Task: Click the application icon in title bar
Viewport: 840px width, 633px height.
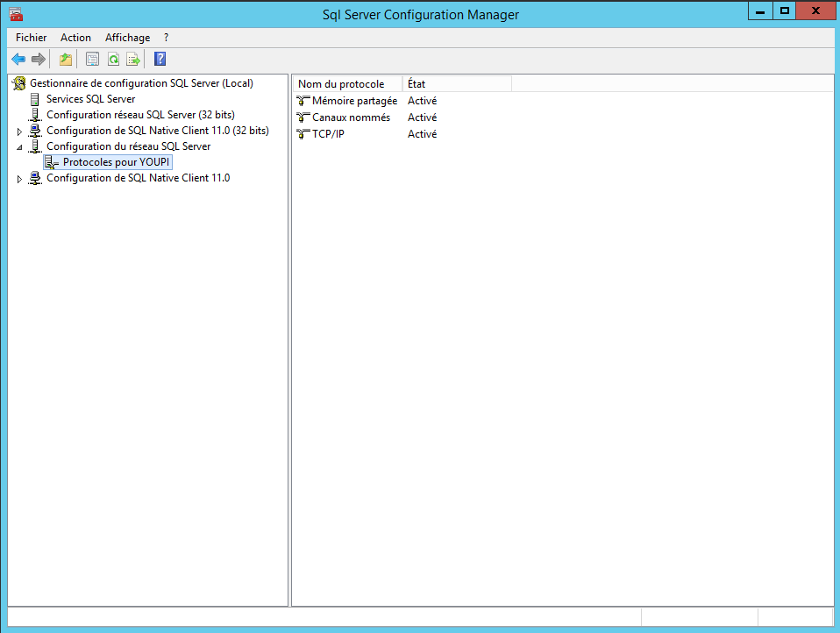Action: click(16, 14)
